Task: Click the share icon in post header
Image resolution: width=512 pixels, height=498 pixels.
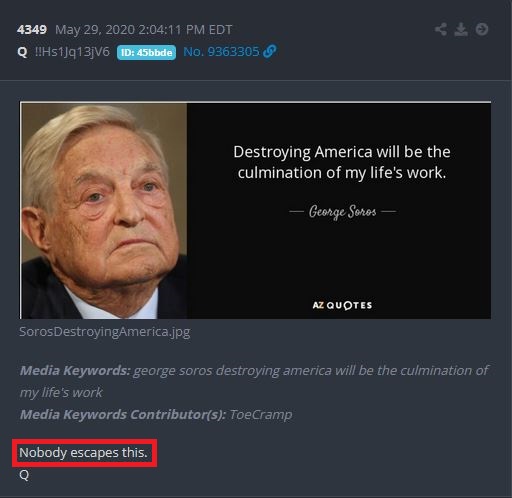Action: pyautogui.click(x=441, y=29)
